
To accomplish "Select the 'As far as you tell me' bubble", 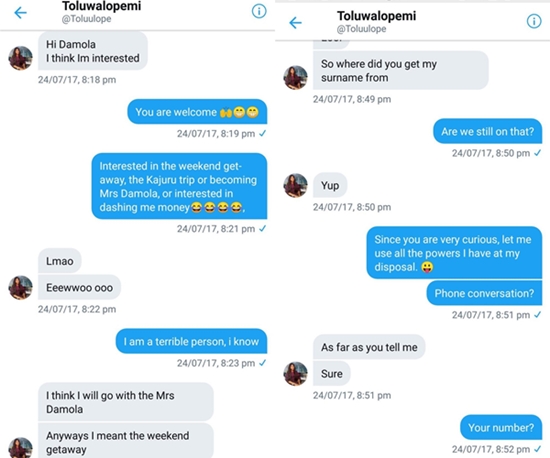I will point(369,347).
